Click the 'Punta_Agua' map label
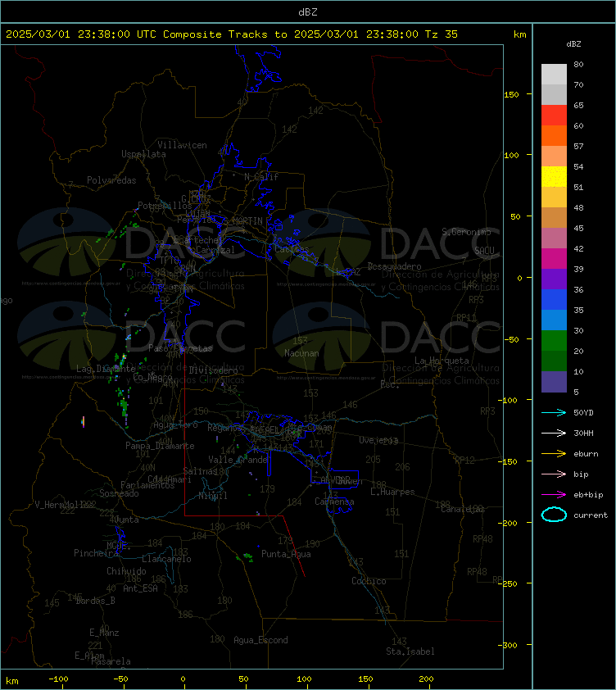This screenshot has width=616, height=690. (x=286, y=554)
